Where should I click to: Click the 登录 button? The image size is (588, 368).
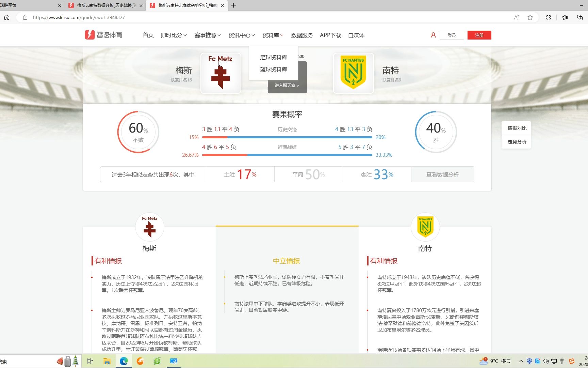click(x=452, y=35)
